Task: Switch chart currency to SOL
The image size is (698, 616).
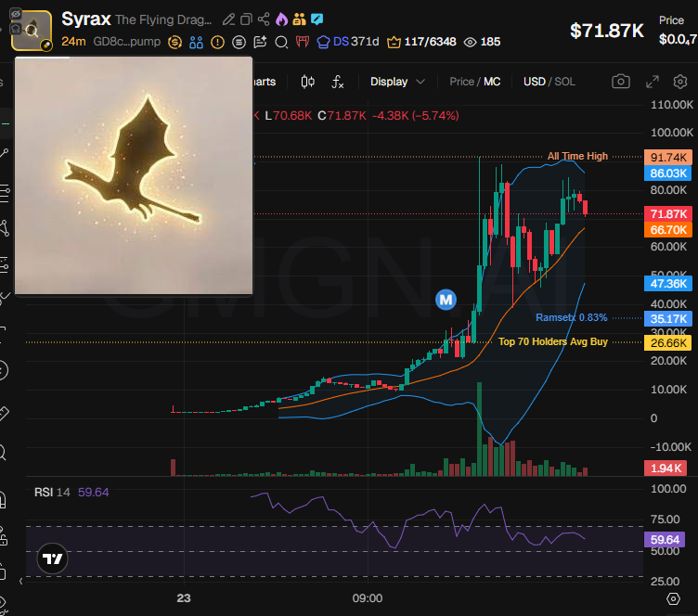Action: 564,82
